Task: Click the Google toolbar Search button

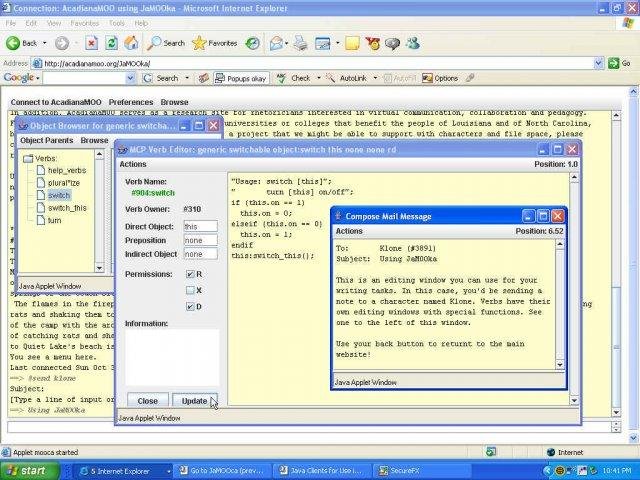Action: [161, 78]
